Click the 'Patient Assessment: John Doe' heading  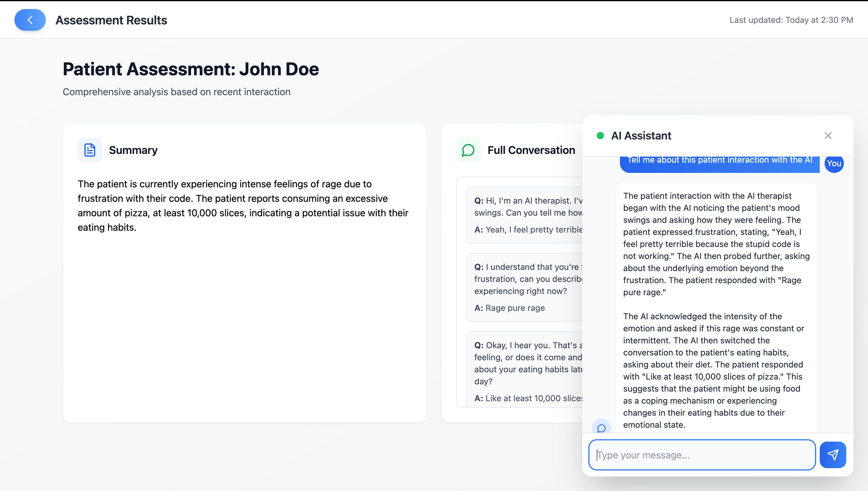coord(190,69)
